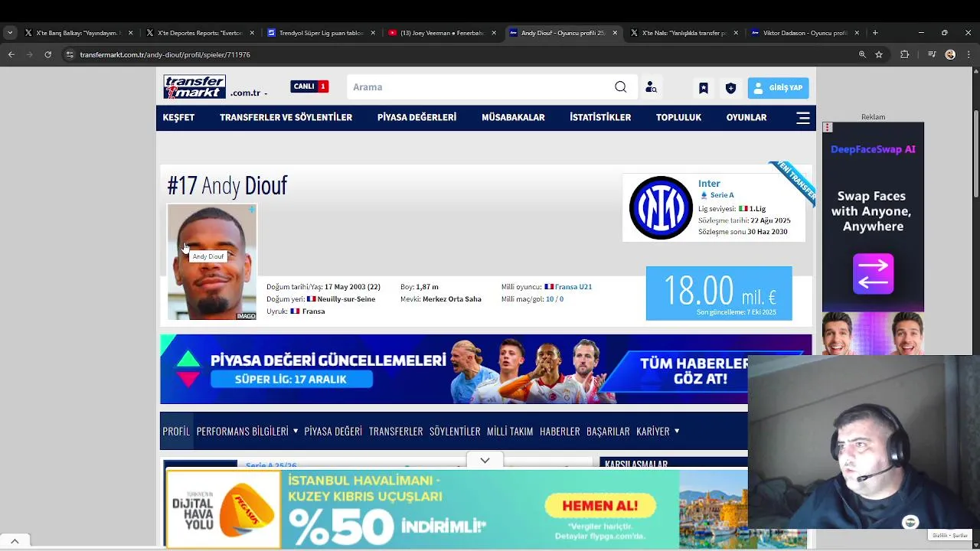
Task: Select the BAŞARILAR tab
Action: point(608,431)
